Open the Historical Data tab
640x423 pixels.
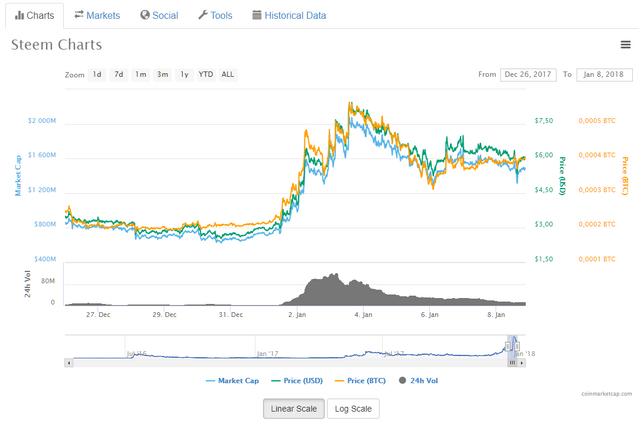(x=289, y=16)
